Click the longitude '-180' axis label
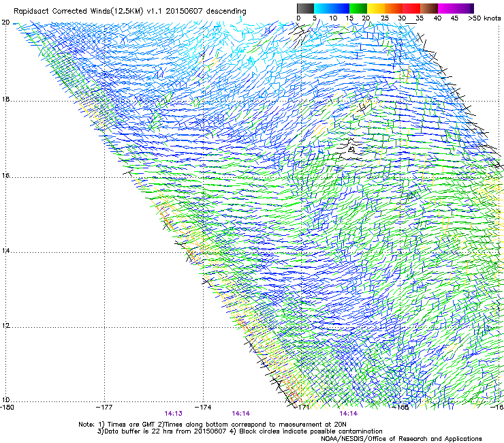Screen dimensions: 504x443 [x=7, y=408]
